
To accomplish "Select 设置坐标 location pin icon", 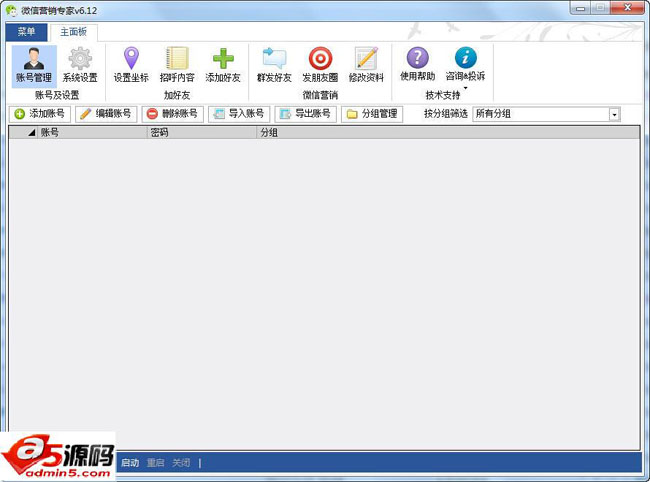I will pos(131,65).
